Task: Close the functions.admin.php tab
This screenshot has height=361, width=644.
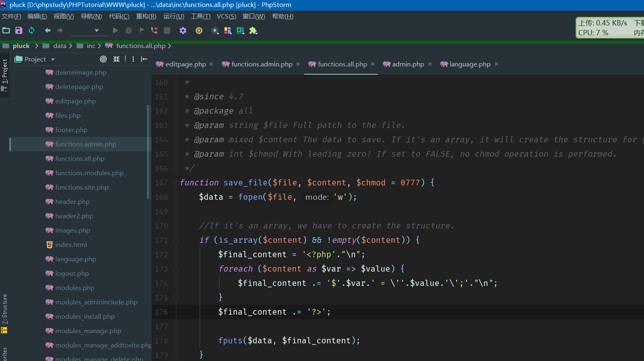Action: pyautogui.click(x=298, y=64)
